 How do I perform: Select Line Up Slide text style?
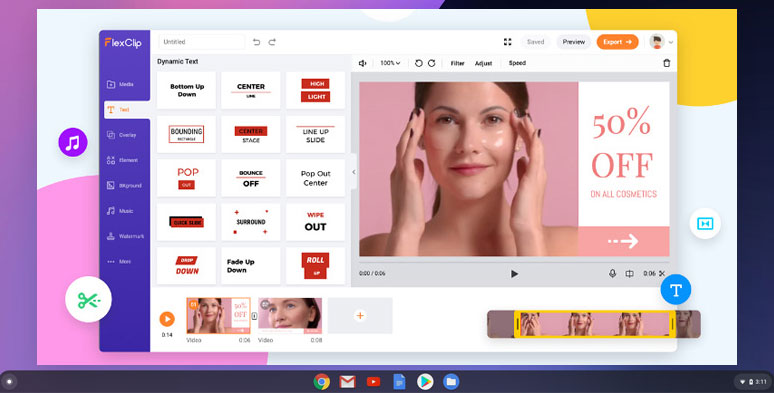[315, 134]
